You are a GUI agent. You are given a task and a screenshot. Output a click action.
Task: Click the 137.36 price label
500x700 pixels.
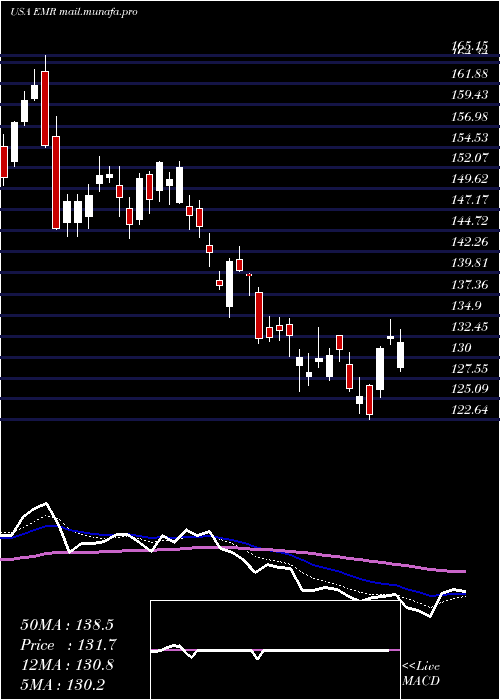pos(469,284)
